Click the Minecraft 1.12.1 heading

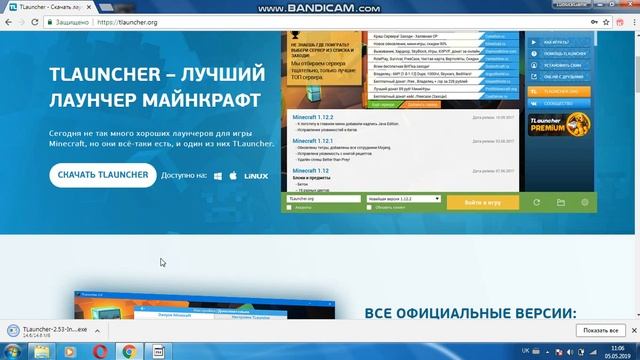tap(313, 141)
